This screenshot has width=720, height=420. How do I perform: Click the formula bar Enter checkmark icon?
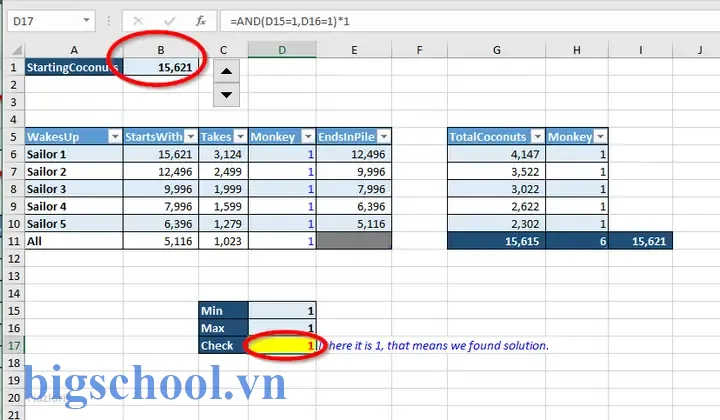point(169,21)
